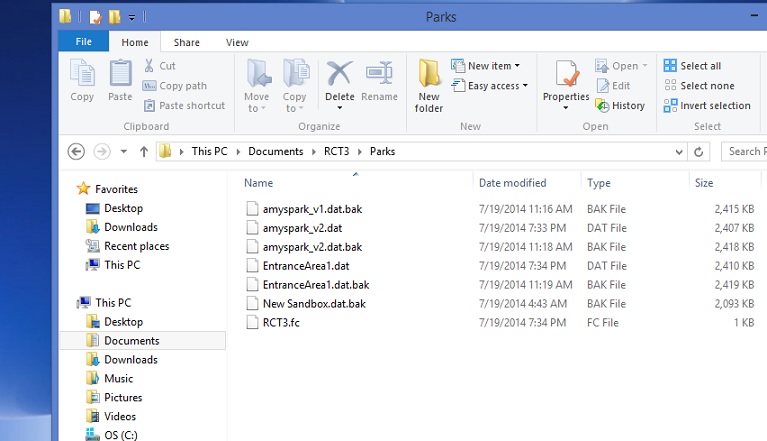Screen dimensions: 767x441
Task: Select the amyspark_v2.dat file
Action: pos(302,228)
